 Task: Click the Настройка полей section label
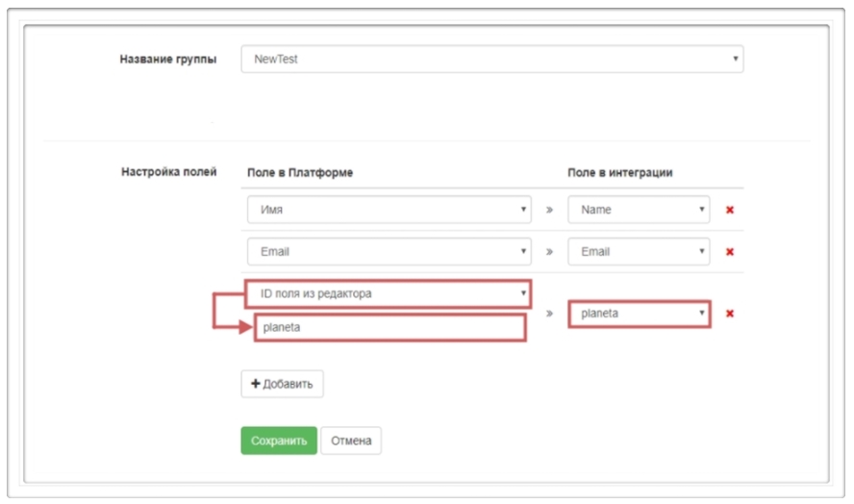(x=168, y=172)
